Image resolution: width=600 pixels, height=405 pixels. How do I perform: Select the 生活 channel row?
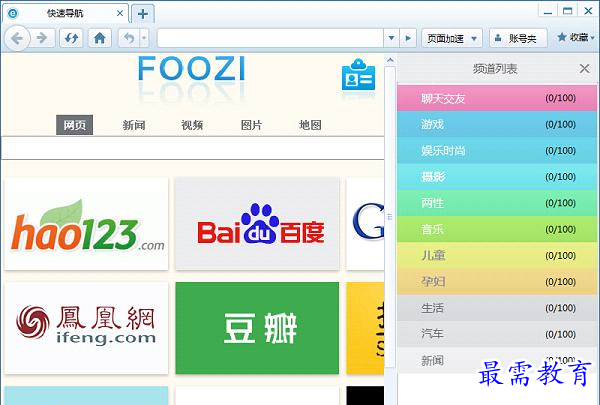point(497,308)
